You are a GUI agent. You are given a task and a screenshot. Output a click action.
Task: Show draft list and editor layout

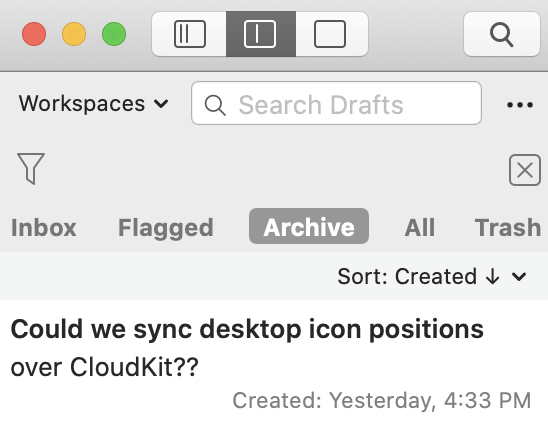[x=261, y=34]
